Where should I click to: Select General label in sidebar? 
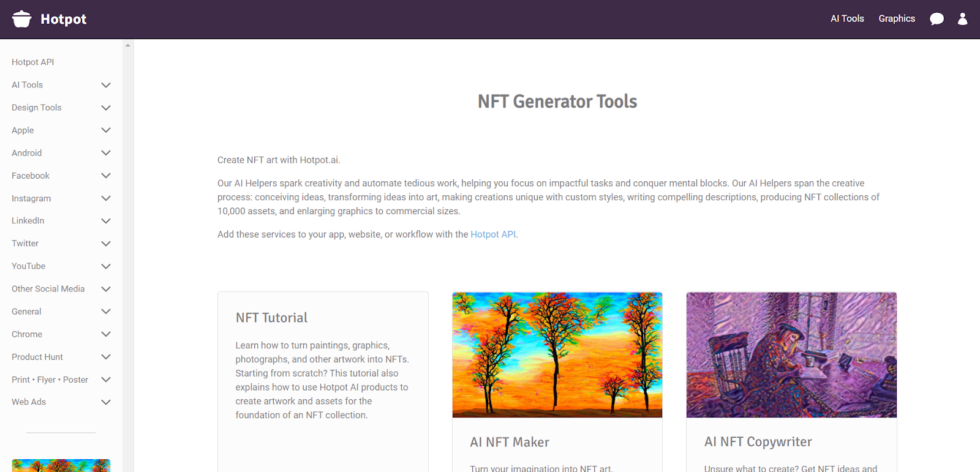pos(26,312)
